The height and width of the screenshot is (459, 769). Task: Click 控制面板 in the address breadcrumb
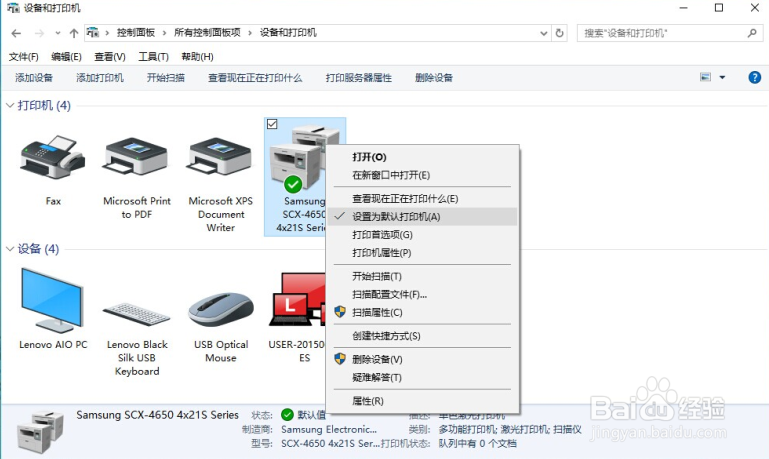pyautogui.click(x=136, y=33)
